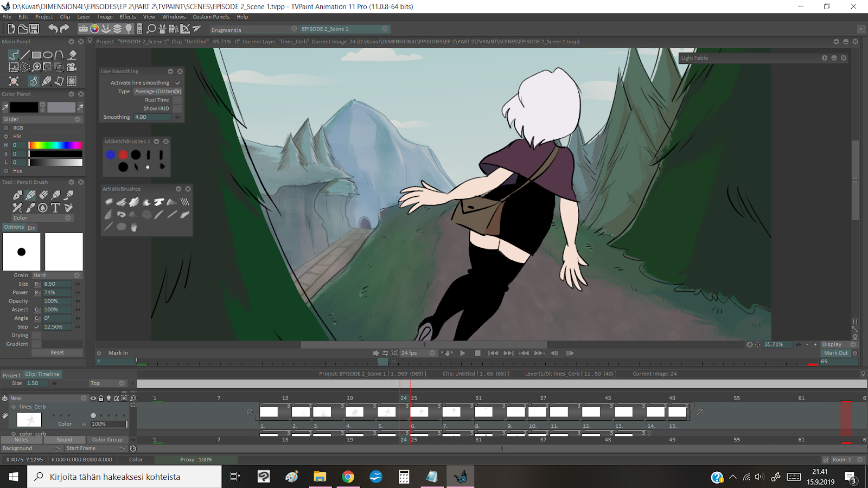Click the Mark Out button

click(x=836, y=352)
